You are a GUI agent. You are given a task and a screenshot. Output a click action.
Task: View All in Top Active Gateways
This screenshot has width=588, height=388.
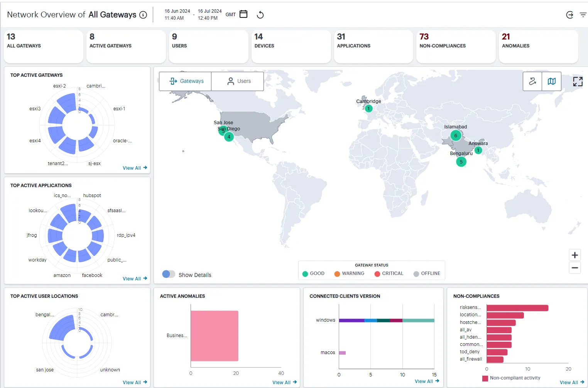[135, 168]
